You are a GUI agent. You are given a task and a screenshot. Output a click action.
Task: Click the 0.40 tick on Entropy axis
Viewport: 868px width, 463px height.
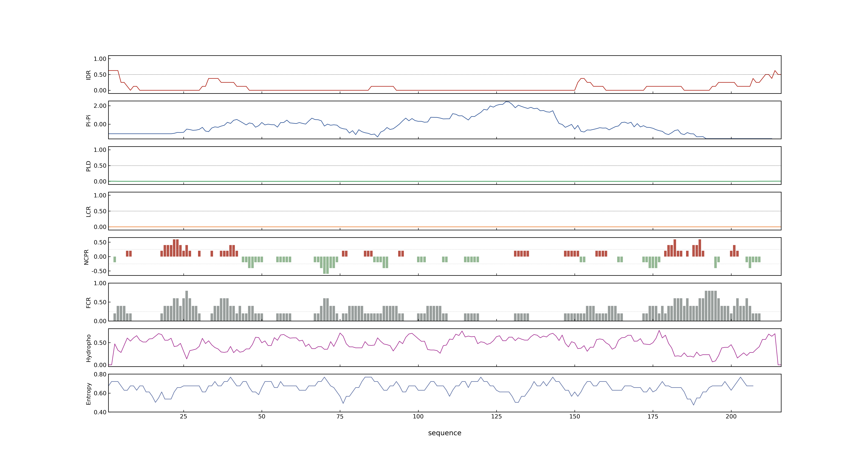(x=100, y=412)
